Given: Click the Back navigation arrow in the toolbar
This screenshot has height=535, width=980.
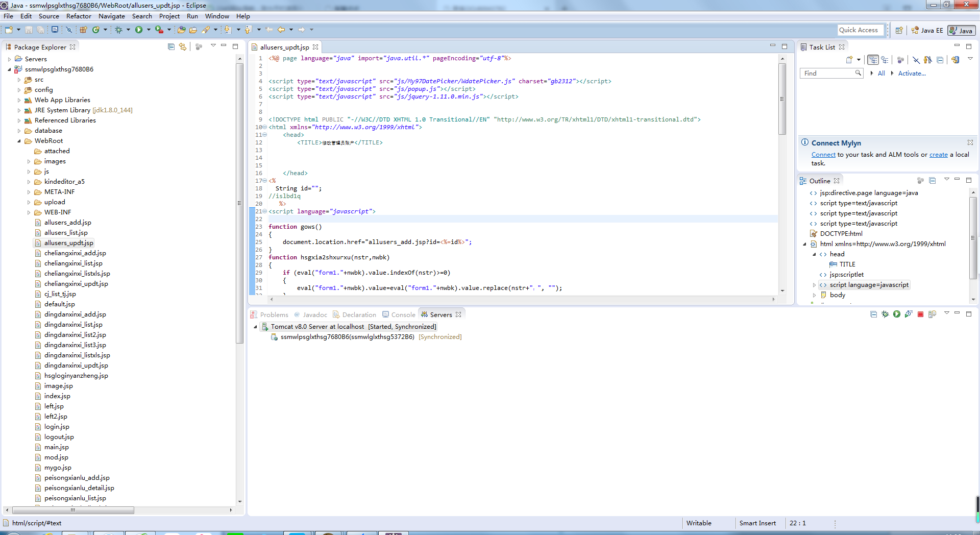Looking at the screenshot, I should click(281, 30).
